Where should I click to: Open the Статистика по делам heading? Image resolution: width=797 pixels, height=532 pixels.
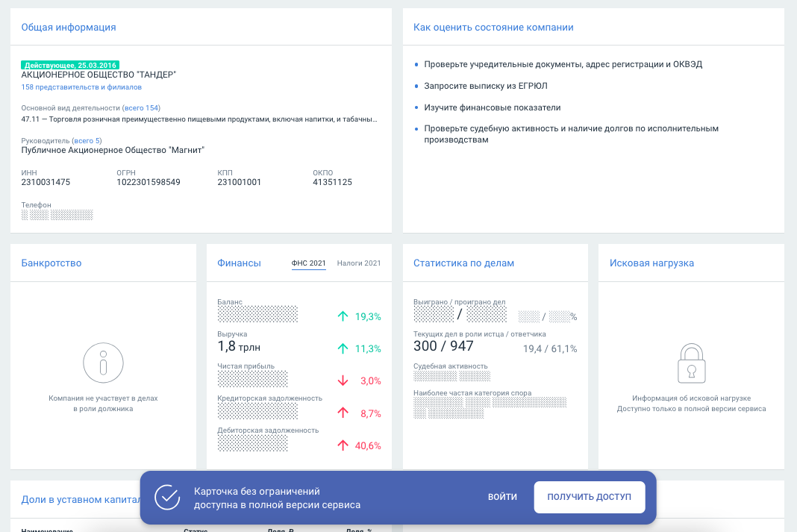coord(463,263)
